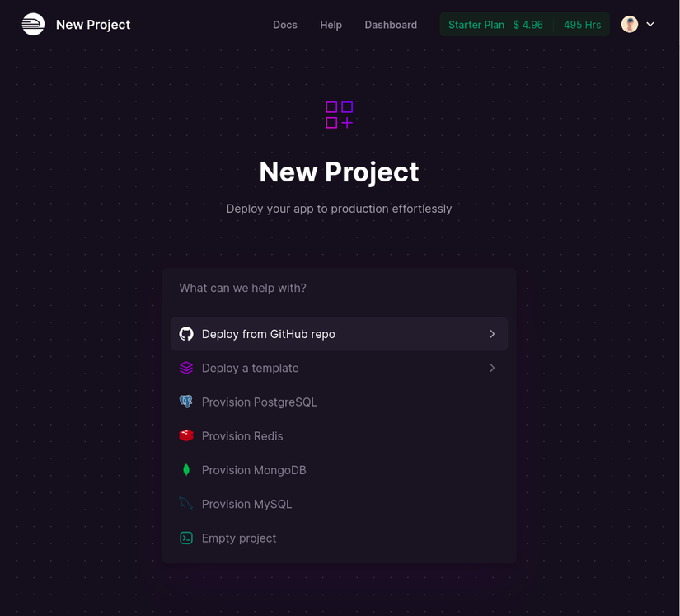Click the GitHub icon beside deploy option
Screen dimensions: 680x616
tap(185, 334)
